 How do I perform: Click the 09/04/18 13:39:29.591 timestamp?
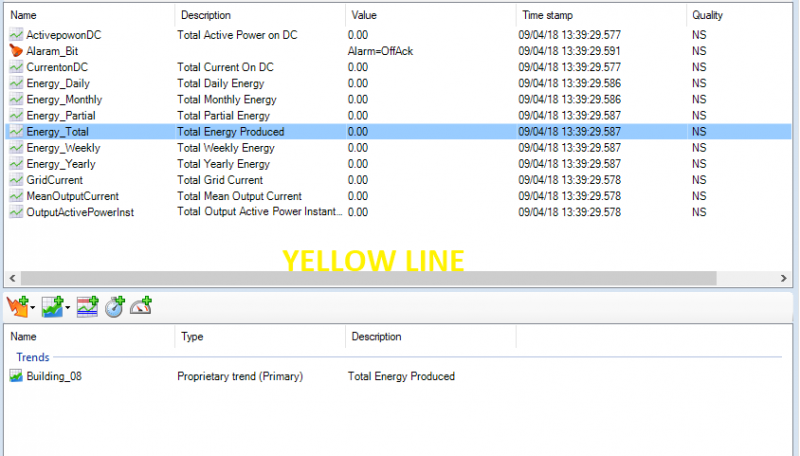[569, 51]
